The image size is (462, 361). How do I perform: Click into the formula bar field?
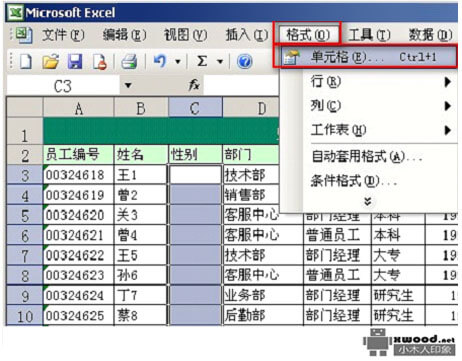[241, 86]
